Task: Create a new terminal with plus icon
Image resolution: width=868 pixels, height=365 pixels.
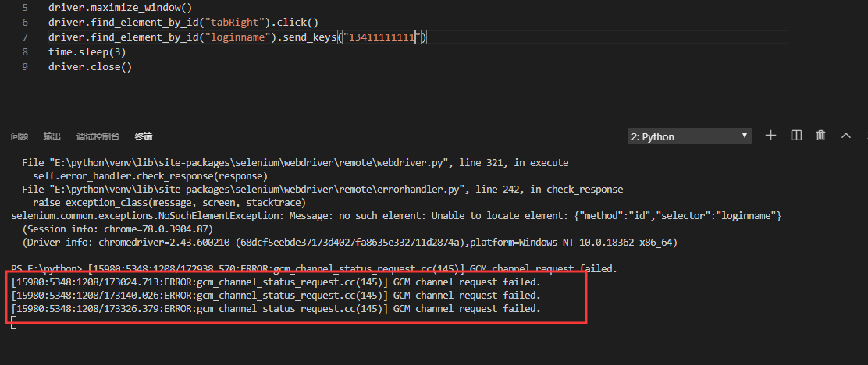Action: (770, 136)
